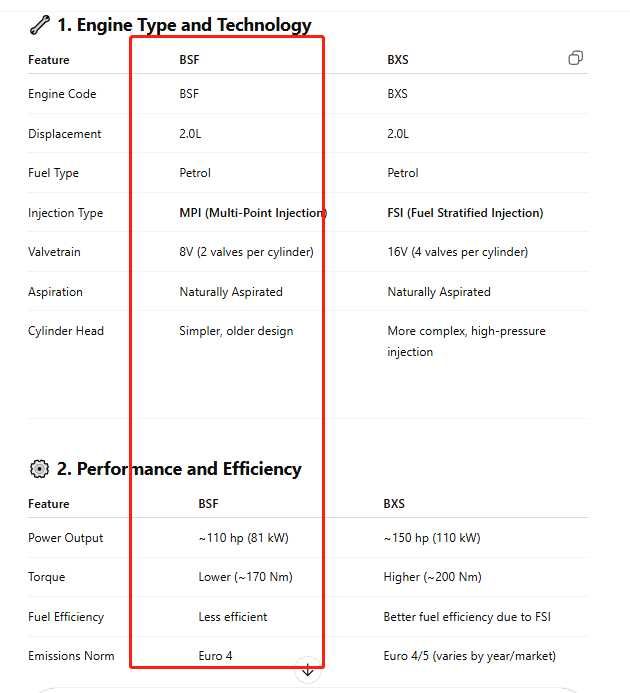Click the Cylinder Head row label

click(66, 331)
